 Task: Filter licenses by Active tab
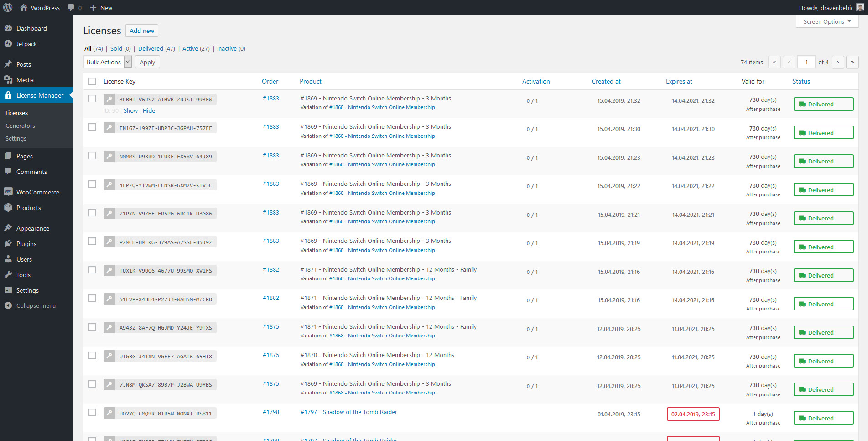(x=190, y=48)
